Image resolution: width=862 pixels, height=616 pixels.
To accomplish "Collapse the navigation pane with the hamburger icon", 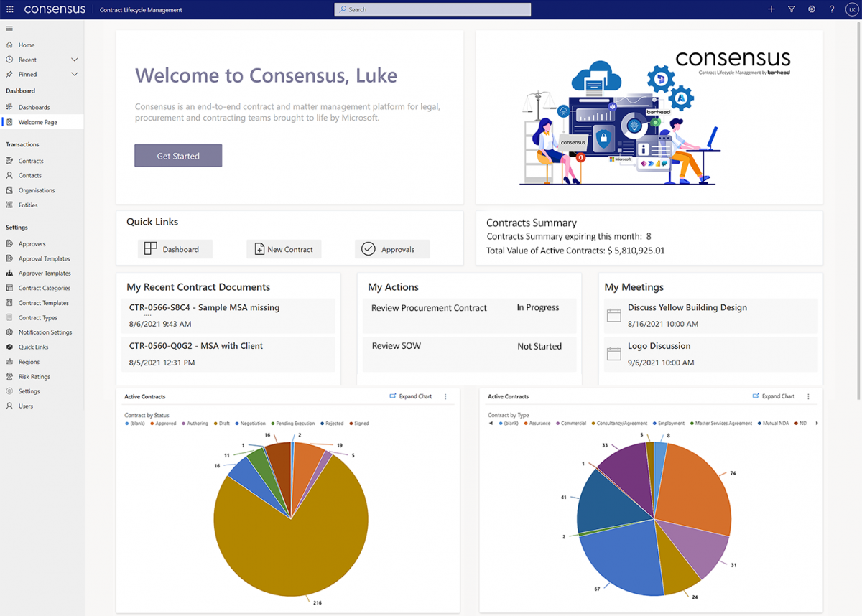I will 9,28.
